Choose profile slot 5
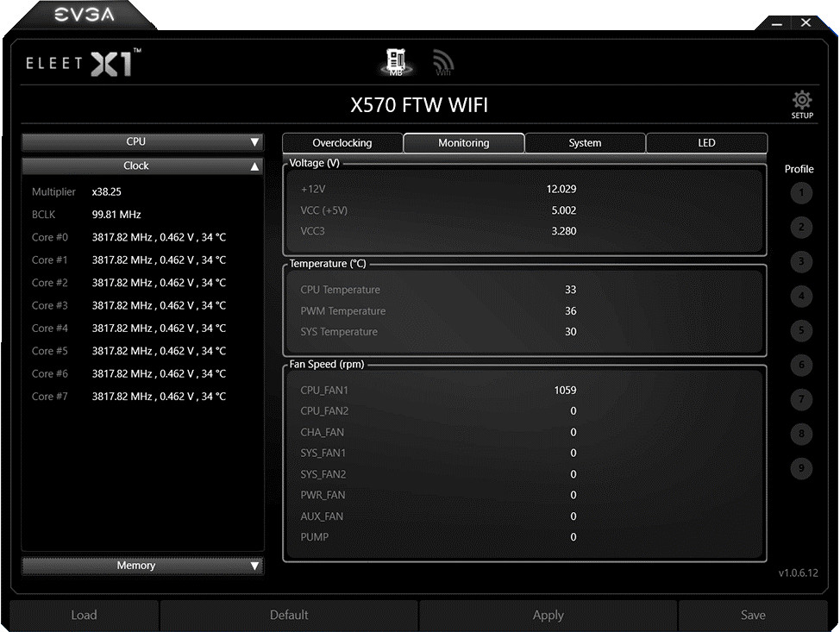The width and height of the screenshot is (840, 632). pyautogui.click(x=800, y=330)
